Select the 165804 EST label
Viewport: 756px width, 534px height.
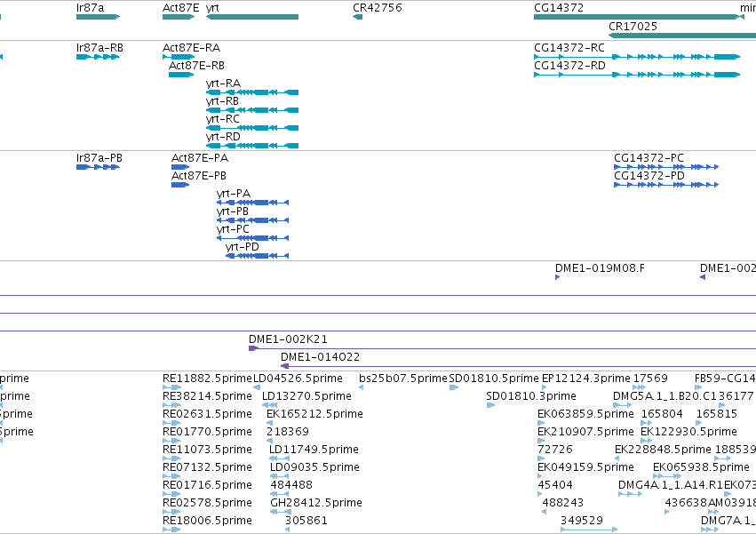click(x=662, y=414)
